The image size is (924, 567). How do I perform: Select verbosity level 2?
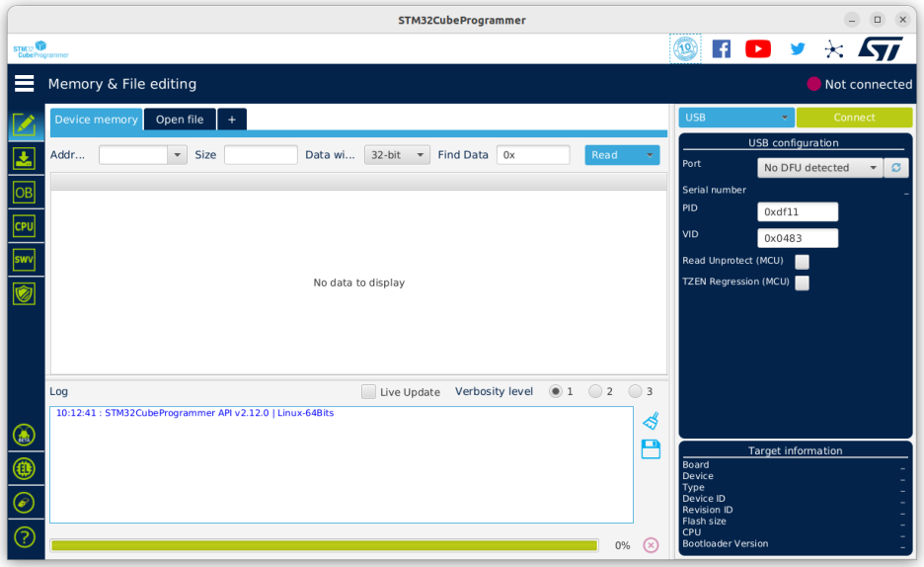(595, 391)
